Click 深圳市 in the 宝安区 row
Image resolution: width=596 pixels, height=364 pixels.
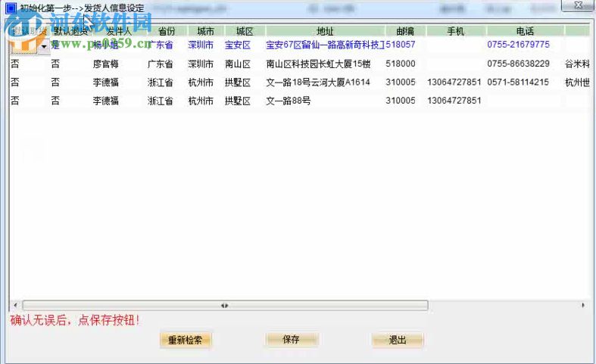point(201,45)
